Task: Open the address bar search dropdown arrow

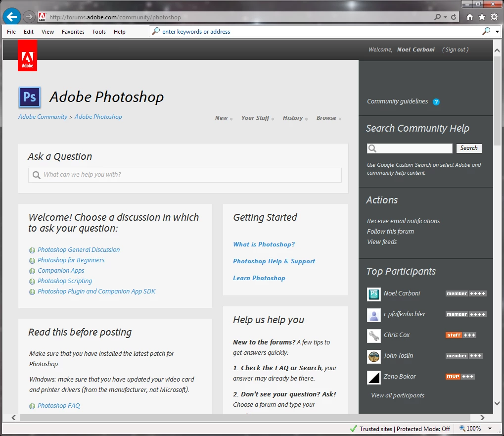Action: point(446,17)
